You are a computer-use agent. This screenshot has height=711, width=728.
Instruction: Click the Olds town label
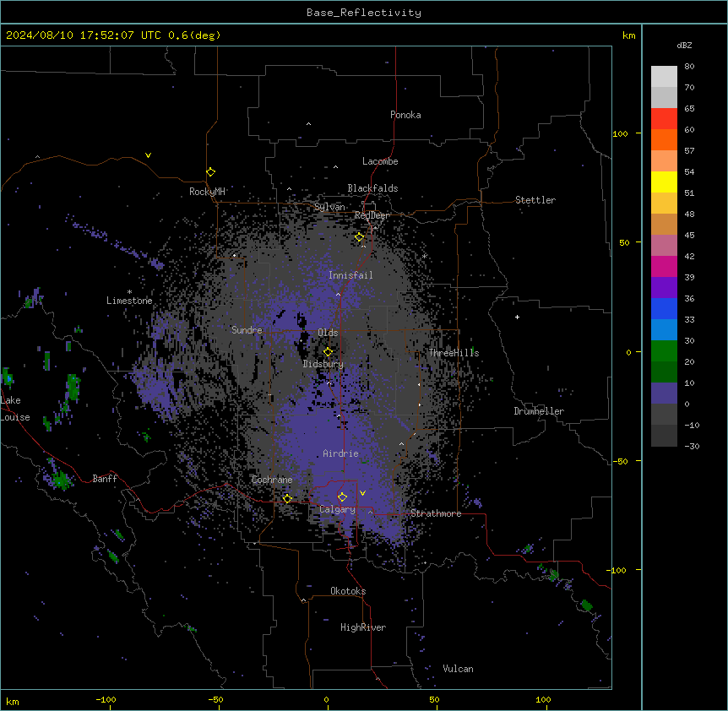coord(328,333)
